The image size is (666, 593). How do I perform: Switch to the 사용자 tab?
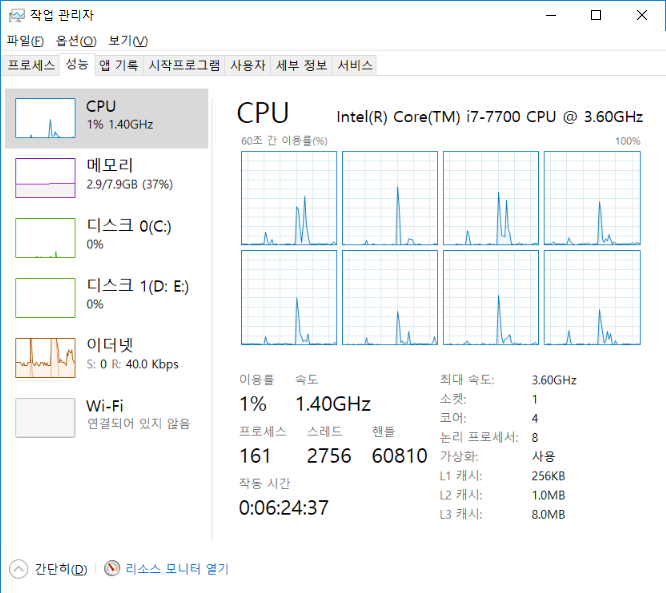[x=248, y=65]
